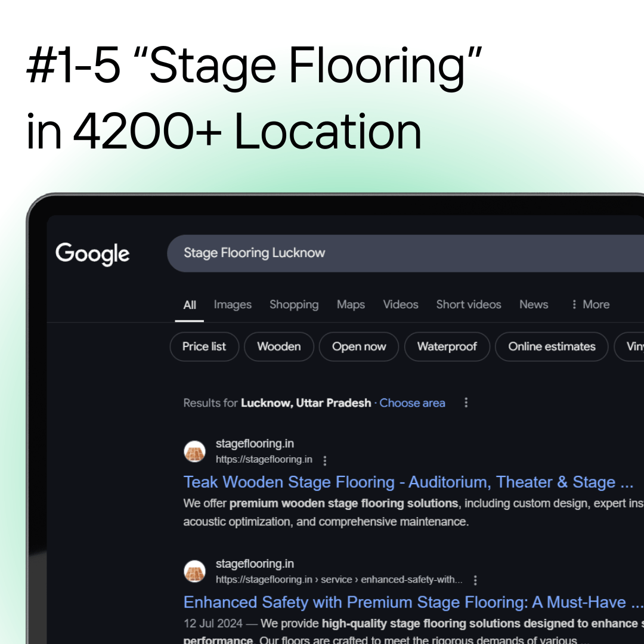
Task: Click the Choose area link
Action: pos(412,403)
